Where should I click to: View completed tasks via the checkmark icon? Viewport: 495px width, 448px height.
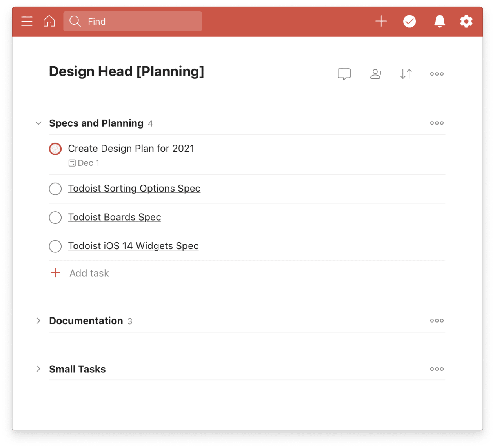tap(409, 21)
